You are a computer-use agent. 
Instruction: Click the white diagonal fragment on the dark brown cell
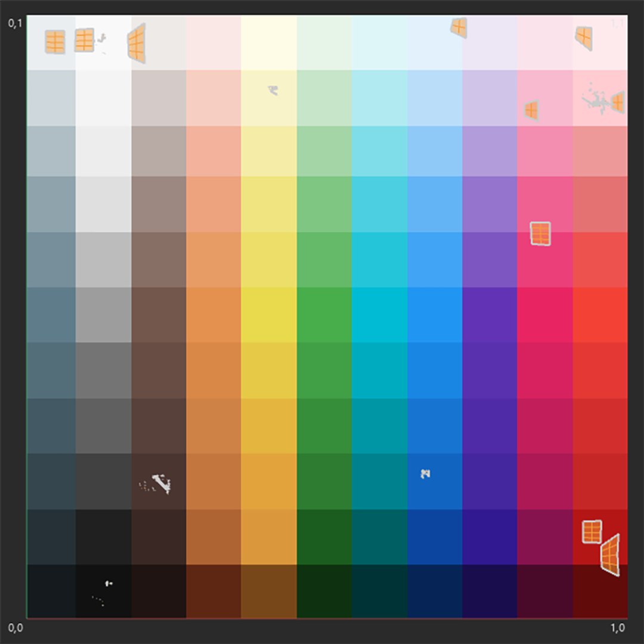162,484
